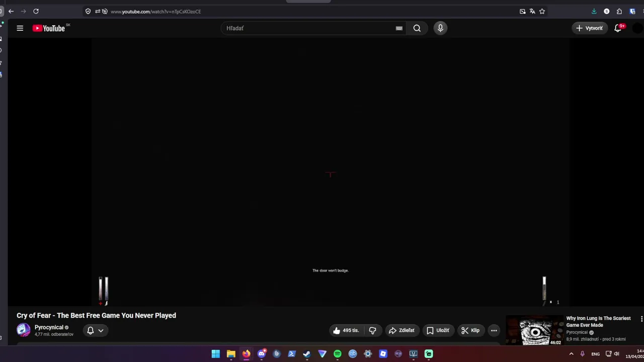The height and width of the screenshot is (362, 644).
Task: Like the video with 495 tis. thumbs up
Action: point(346,330)
